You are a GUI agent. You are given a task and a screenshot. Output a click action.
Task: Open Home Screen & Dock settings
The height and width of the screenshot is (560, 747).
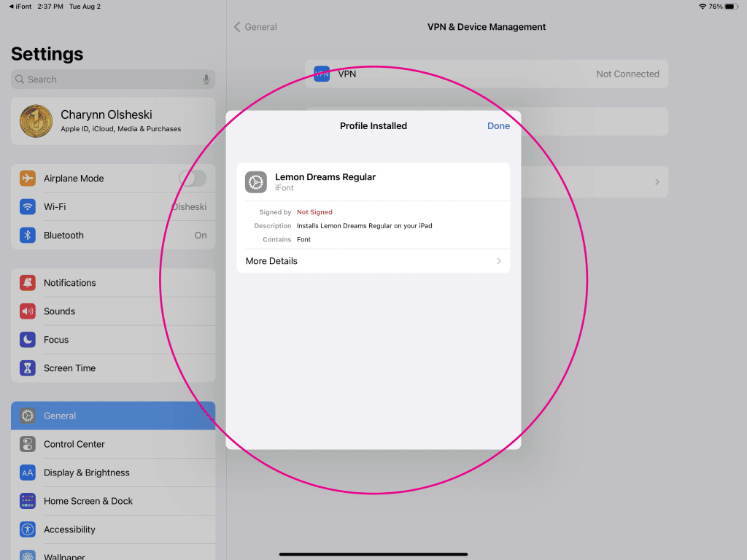pos(113,502)
